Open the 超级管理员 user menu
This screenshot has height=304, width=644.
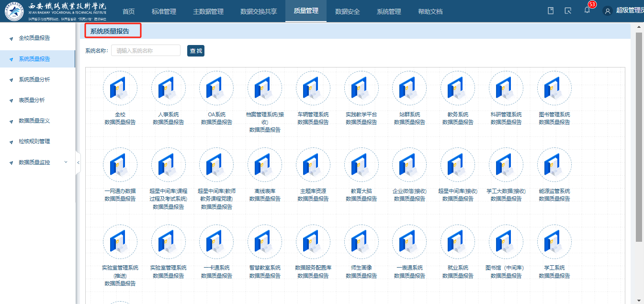tap(623, 11)
